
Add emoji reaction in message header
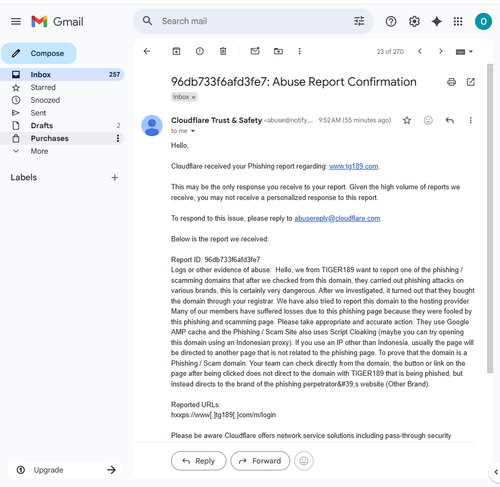coord(428,120)
